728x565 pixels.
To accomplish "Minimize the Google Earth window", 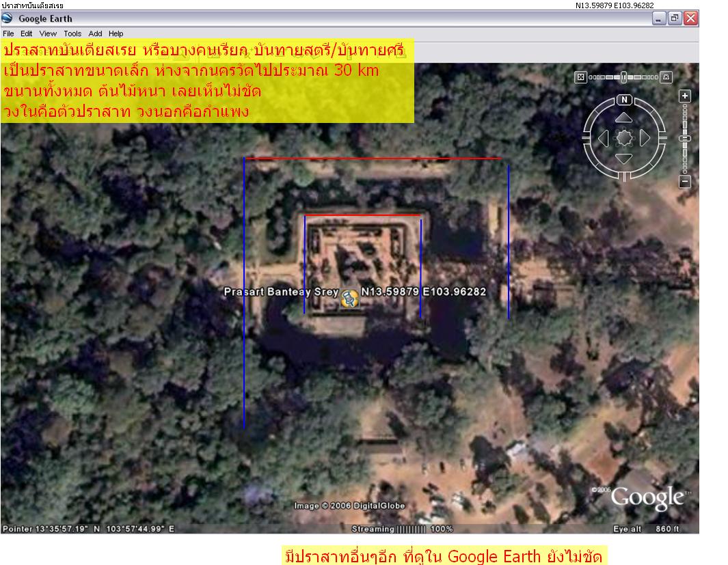I will [659, 18].
